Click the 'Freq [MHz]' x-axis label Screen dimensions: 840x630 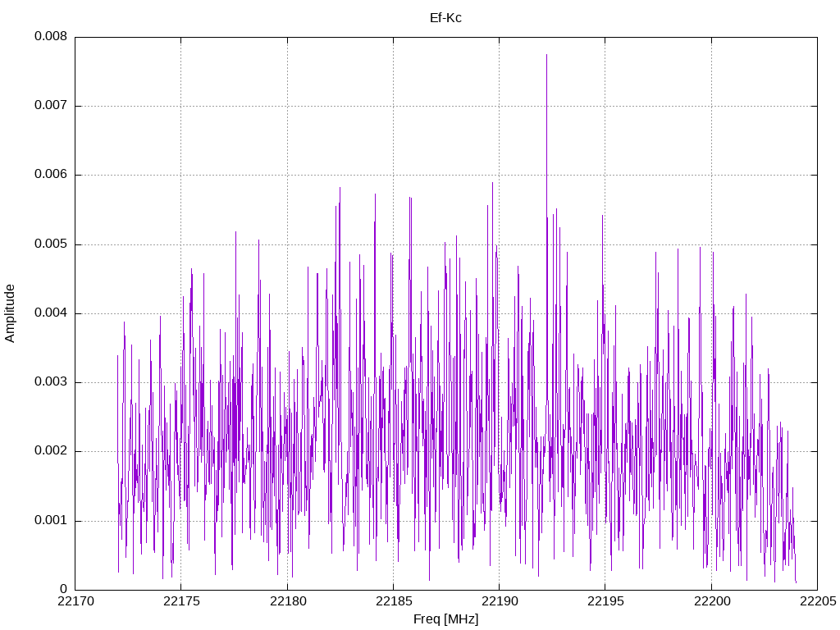pyautogui.click(x=445, y=619)
